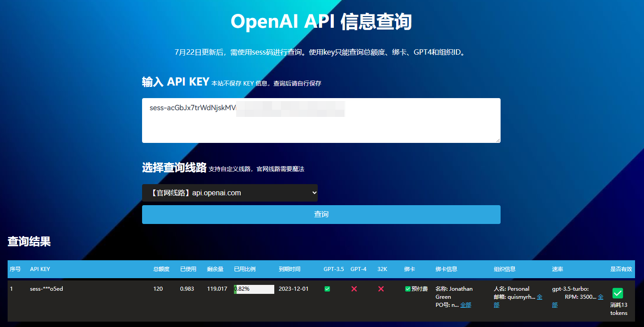Click the red X under GPT-4

(354, 289)
